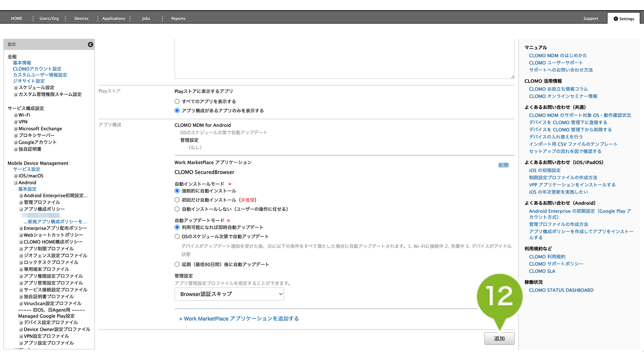Open the Reports menu
Screen dimensions: 644x362
178,18
